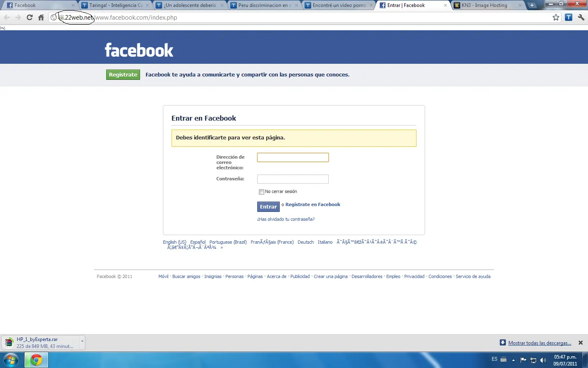Close the downloads bar
588x368 pixels.
(x=581, y=343)
